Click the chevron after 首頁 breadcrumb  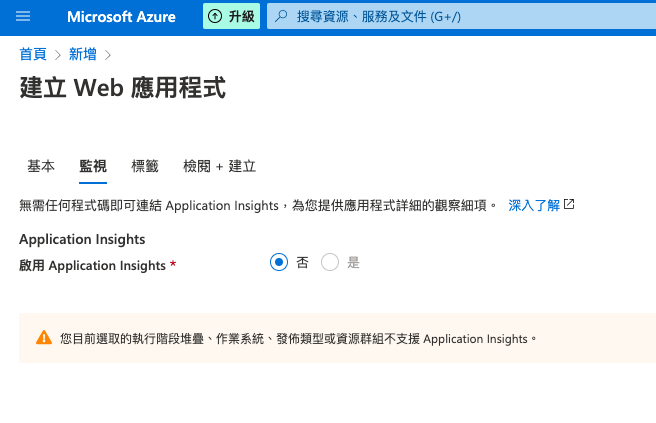pos(58,55)
